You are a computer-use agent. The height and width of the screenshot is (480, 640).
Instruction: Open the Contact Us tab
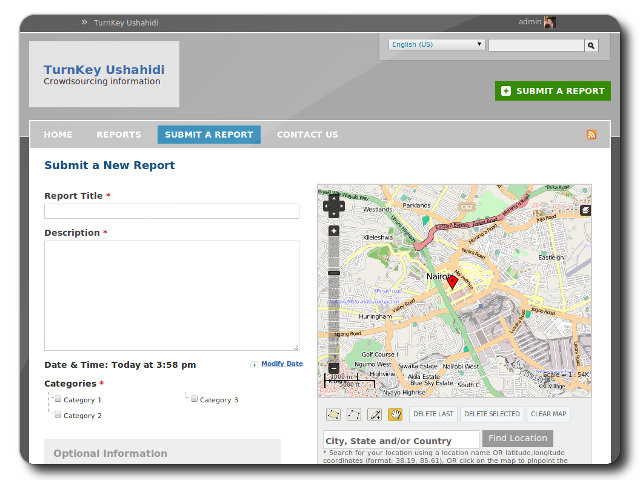[307, 135]
